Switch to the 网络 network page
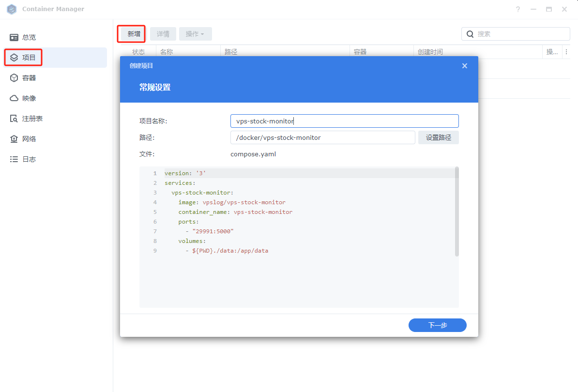The width and height of the screenshot is (578, 392). pos(55,138)
